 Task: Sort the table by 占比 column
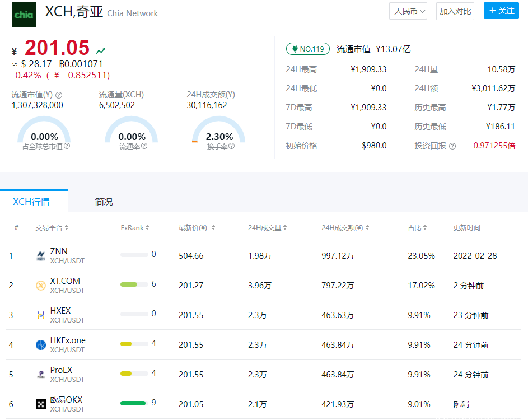click(x=417, y=228)
